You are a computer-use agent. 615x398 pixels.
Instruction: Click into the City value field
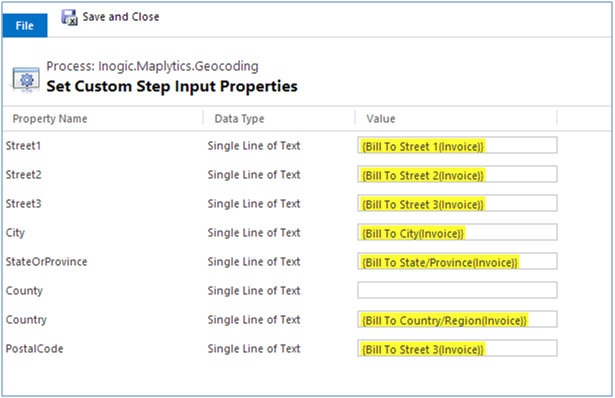tap(457, 233)
